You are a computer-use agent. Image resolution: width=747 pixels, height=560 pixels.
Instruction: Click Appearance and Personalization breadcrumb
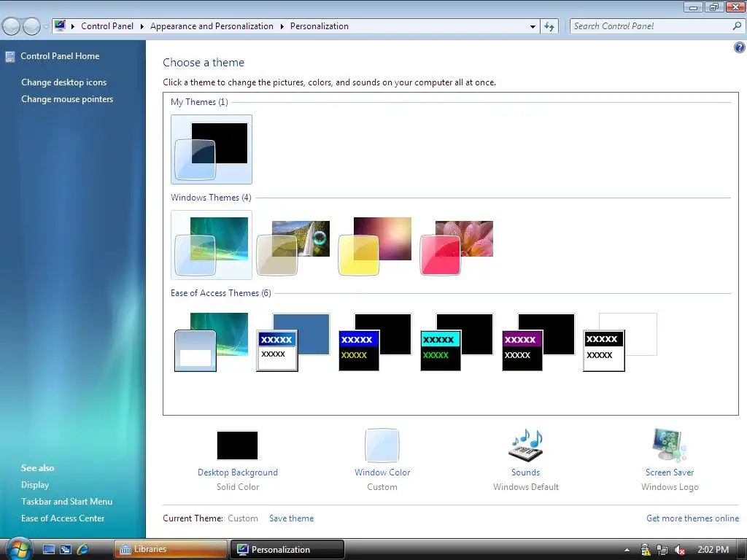(x=212, y=26)
